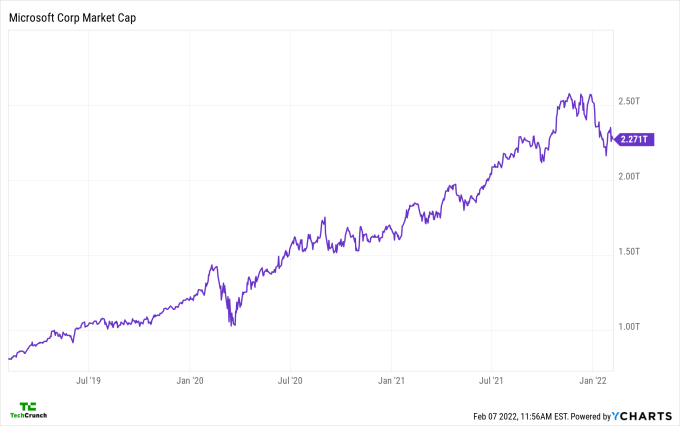680x426 pixels.
Task: Select the 2.00T y-axis label
Action: pyautogui.click(x=629, y=177)
